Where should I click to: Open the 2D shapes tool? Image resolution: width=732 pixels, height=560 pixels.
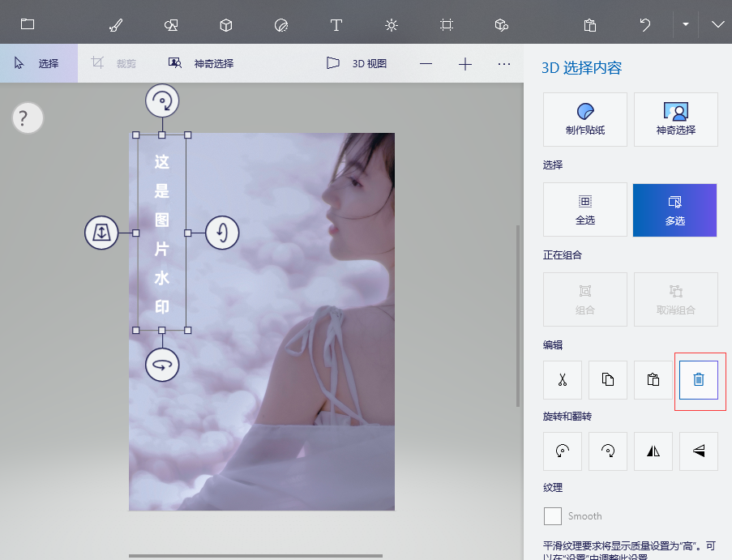pyautogui.click(x=171, y=25)
